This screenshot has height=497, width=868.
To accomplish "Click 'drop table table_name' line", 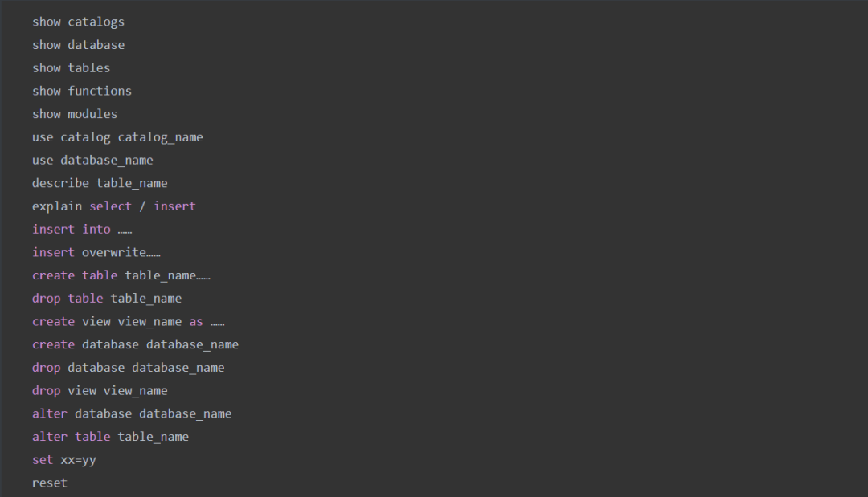I will tap(107, 299).
